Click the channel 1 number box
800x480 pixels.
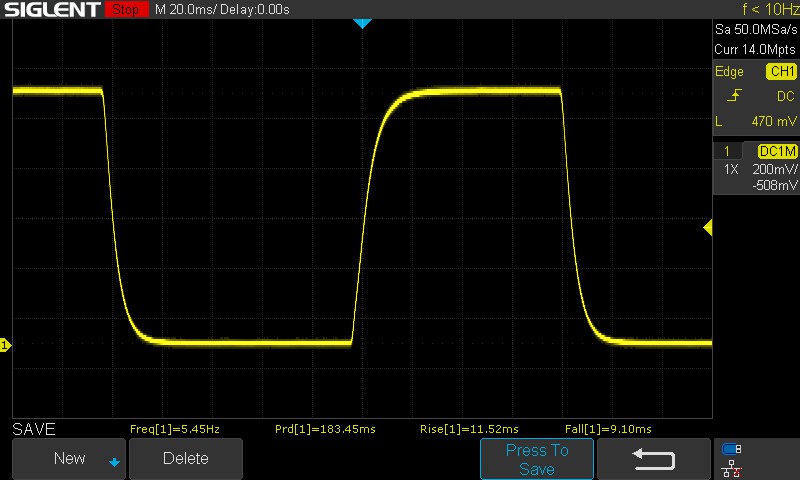(727, 151)
